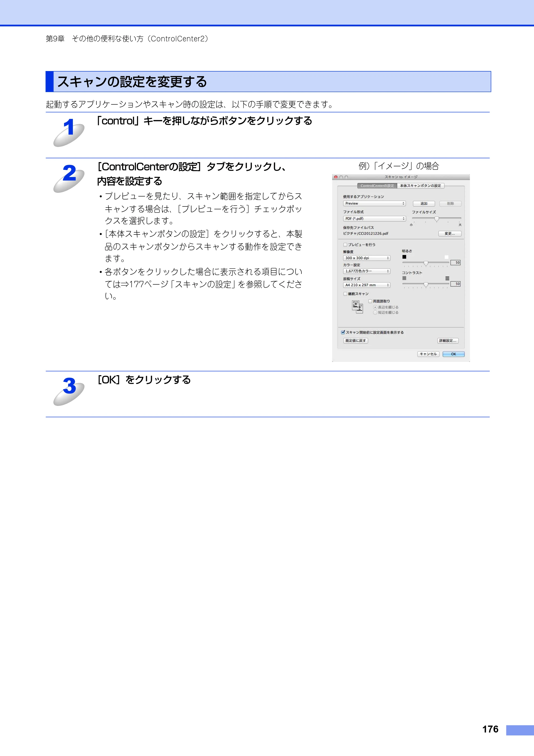Click the contrast value field showing 50
Viewport: 534px width, 756px height.
[x=456, y=284]
